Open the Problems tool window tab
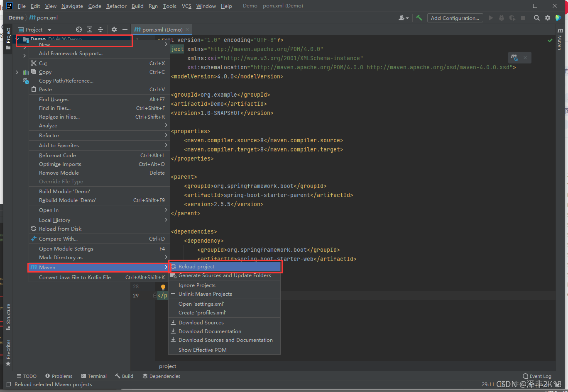The width and height of the screenshot is (568, 392). pos(59,376)
